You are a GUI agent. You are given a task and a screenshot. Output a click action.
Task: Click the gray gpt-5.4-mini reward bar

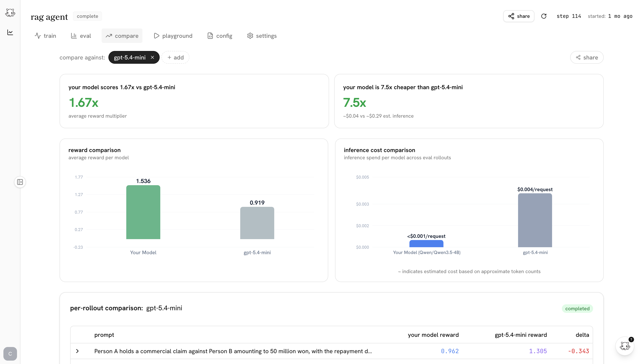[257, 223]
